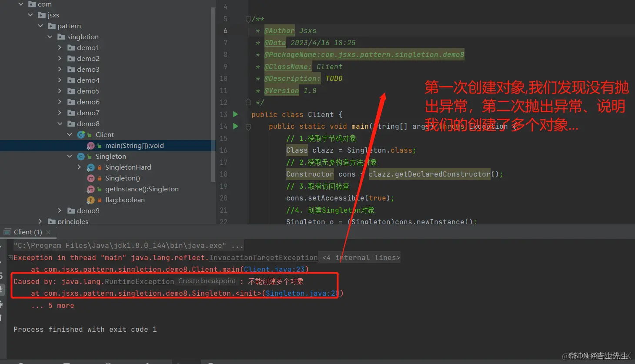Run class Client from gutter arrow
Image resolution: width=635 pixels, height=364 pixels.
[235, 114]
